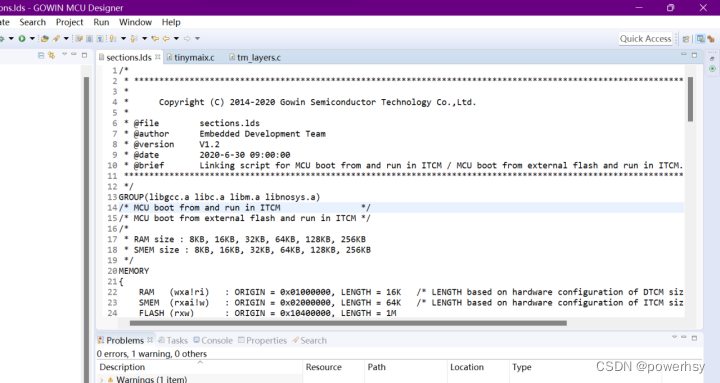
Task: Select the Problems view tab
Action: tap(125, 340)
